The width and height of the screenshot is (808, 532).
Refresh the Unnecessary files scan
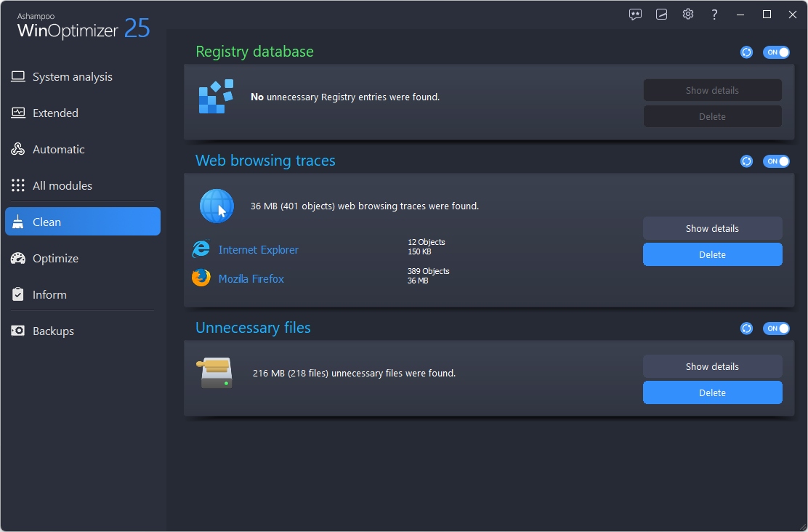(746, 329)
